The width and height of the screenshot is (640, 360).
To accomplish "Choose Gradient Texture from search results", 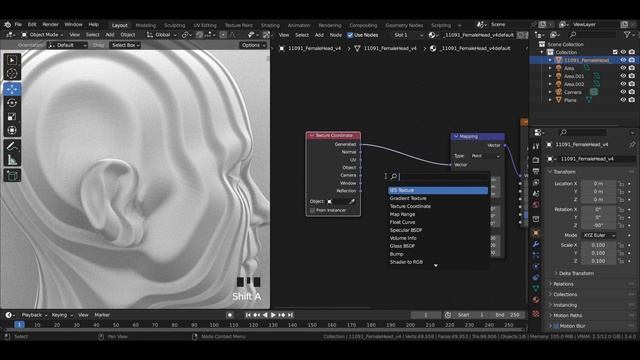I will point(438,198).
